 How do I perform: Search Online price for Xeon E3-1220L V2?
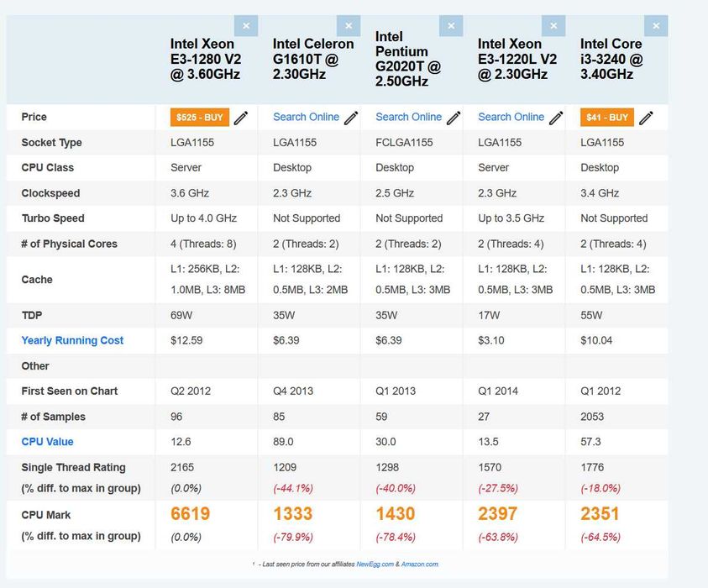pos(511,117)
